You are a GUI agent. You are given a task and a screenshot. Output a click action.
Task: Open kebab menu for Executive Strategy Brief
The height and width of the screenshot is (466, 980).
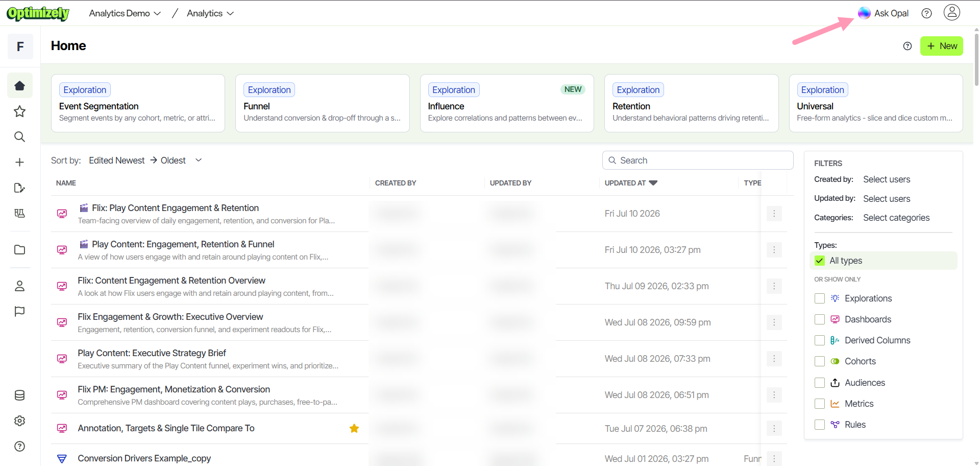[774, 359]
